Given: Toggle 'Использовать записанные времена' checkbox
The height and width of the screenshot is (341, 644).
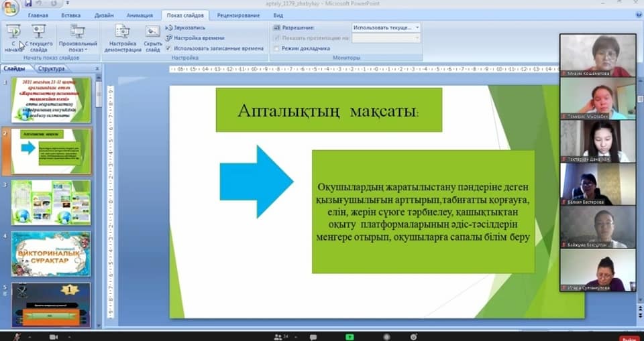Looking at the screenshot, I should (168, 48).
